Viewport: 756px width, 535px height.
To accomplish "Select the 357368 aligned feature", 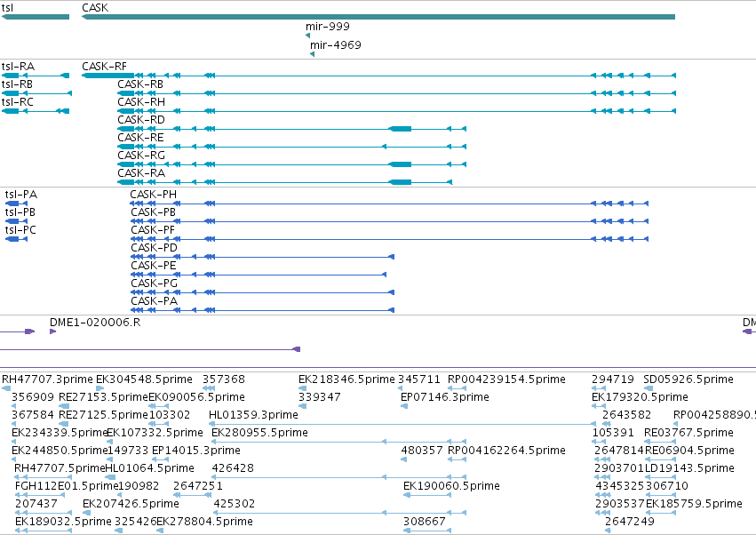I will 208,388.
